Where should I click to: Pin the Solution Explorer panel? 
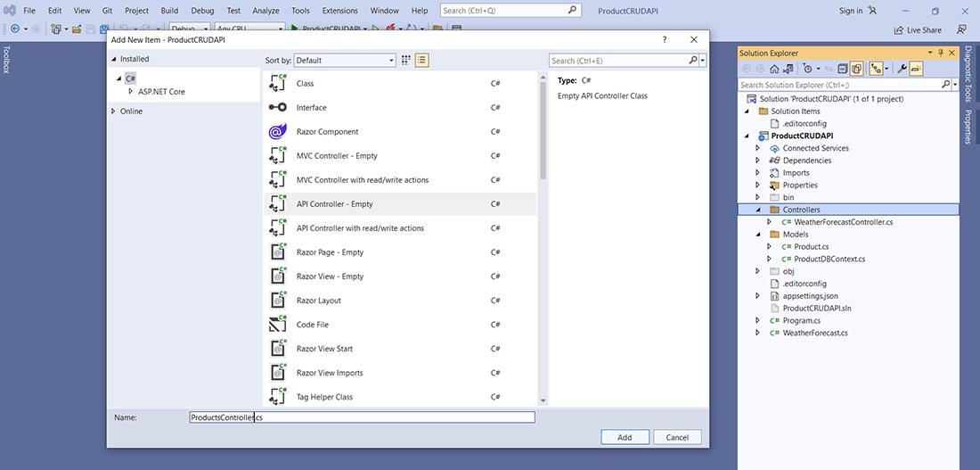941,54
